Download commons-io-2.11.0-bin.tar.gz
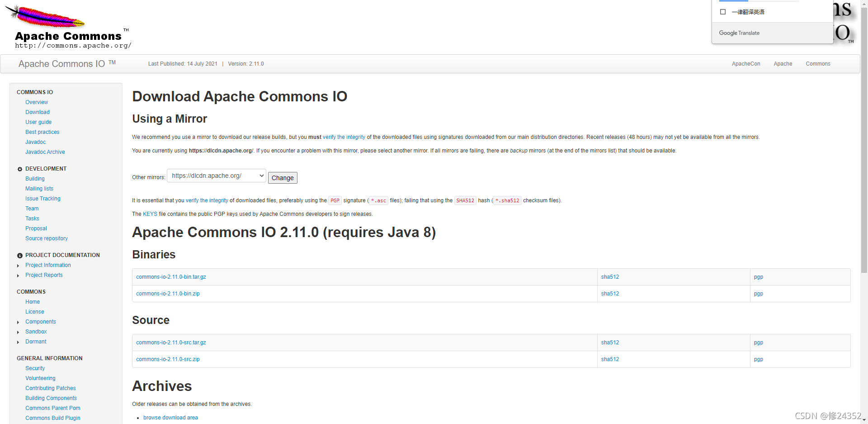The height and width of the screenshot is (424, 868). coord(171,276)
